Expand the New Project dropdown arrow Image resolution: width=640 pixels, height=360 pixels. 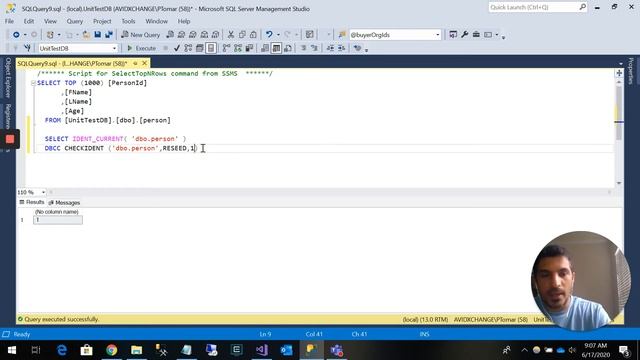(x=59, y=35)
